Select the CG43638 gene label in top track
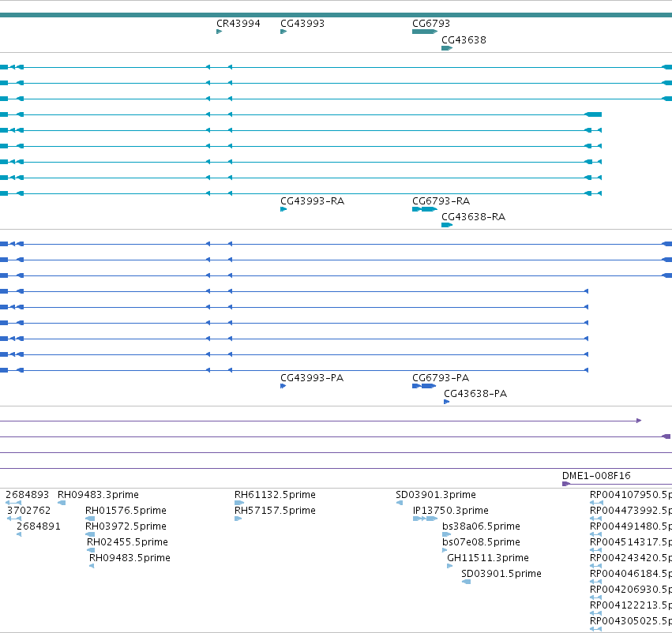Image resolution: width=672 pixels, height=633 pixels. pos(464,40)
